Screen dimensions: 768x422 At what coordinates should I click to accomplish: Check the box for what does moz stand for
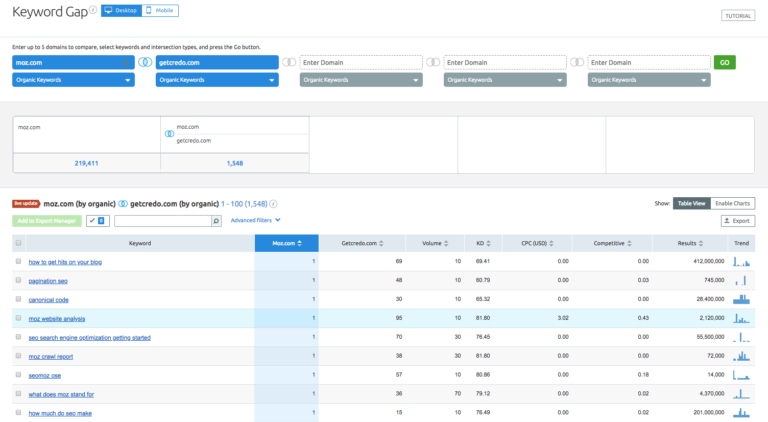19,394
